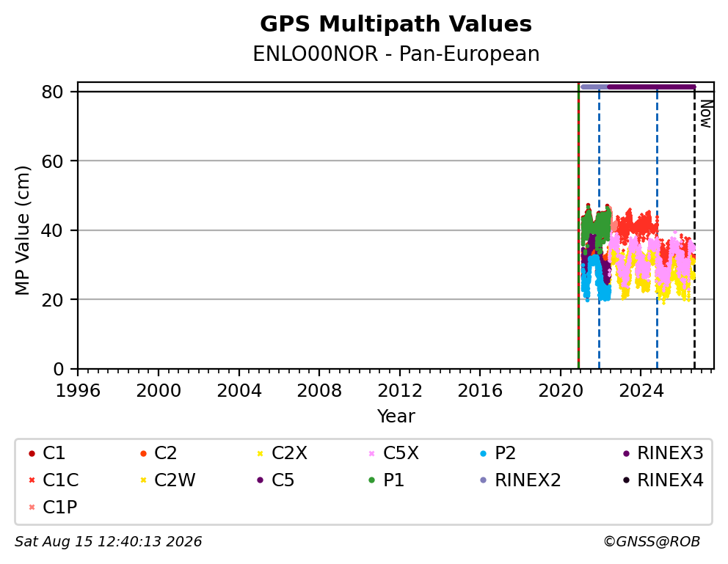The image size is (728, 564).
Task: Click the 2020 tick label on Year axis
Action: tap(561, 391)
